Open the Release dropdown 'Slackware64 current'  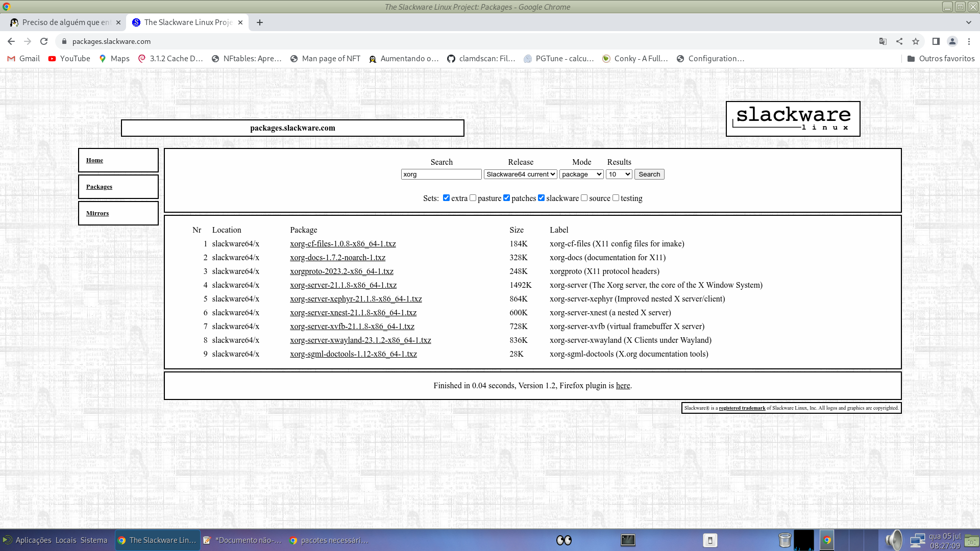[x=520, y=174]
